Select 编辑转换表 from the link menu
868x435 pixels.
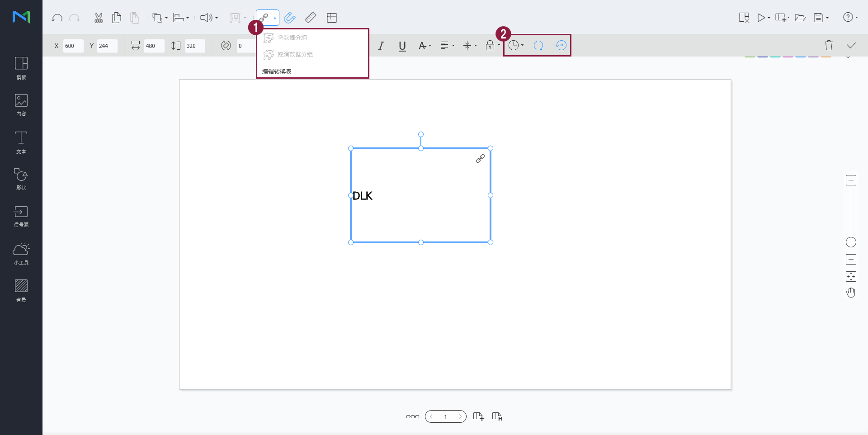(x=277, y=71)
